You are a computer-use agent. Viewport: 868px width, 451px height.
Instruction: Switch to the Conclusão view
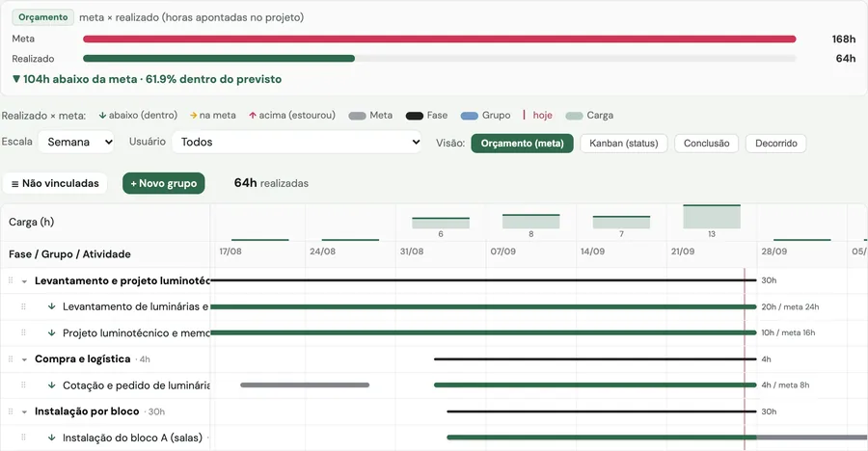coord(706,144)
